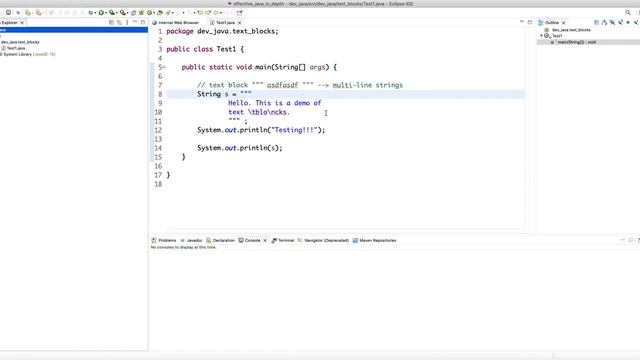The width and height of the screenshot is (640, 360).
Task: Select Test1.java in Package Explorer
Action: click(13, 48)
